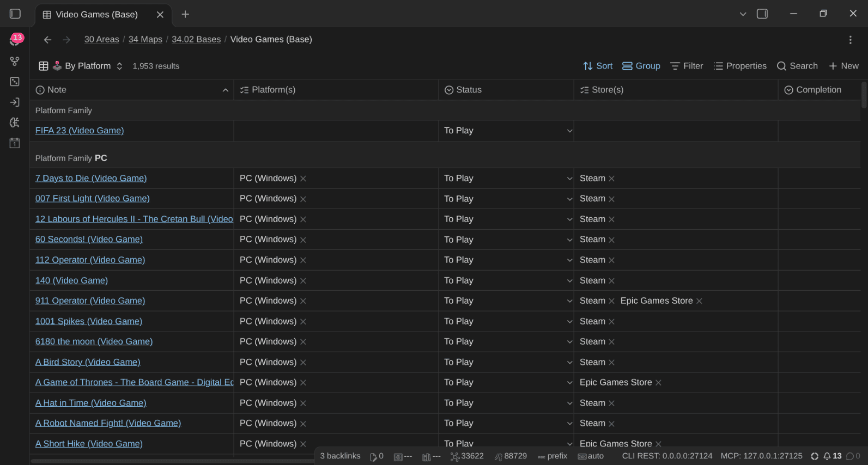
Task: Open the 60 Seconds! (Video Game) note
Action: point(89,240)
